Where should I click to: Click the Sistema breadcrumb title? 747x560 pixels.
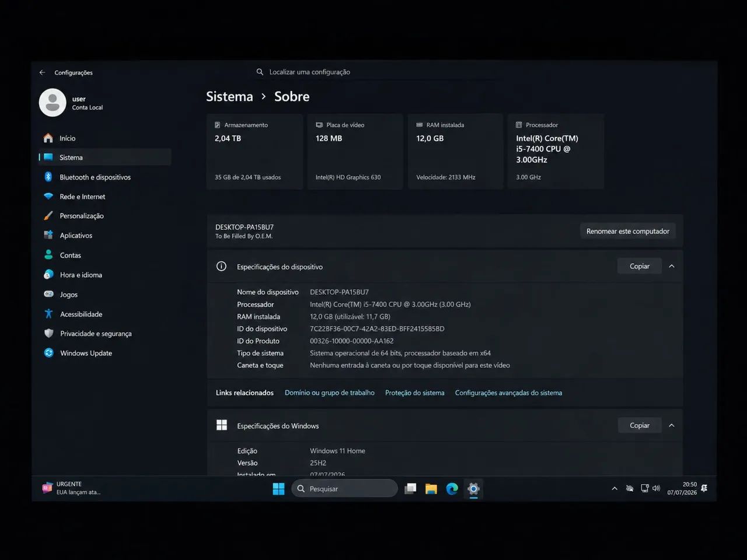pyautogui.click(x=229, y=96)
